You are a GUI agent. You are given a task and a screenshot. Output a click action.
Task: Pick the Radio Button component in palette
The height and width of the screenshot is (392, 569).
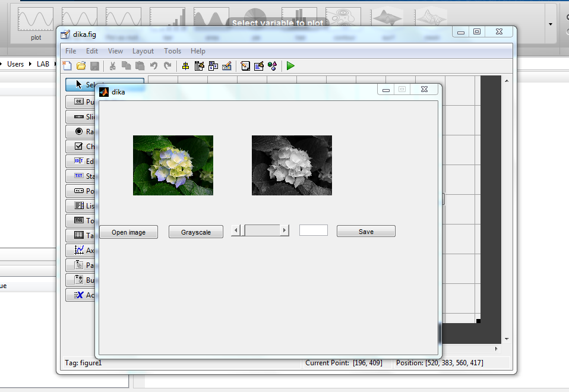[80, 131]
